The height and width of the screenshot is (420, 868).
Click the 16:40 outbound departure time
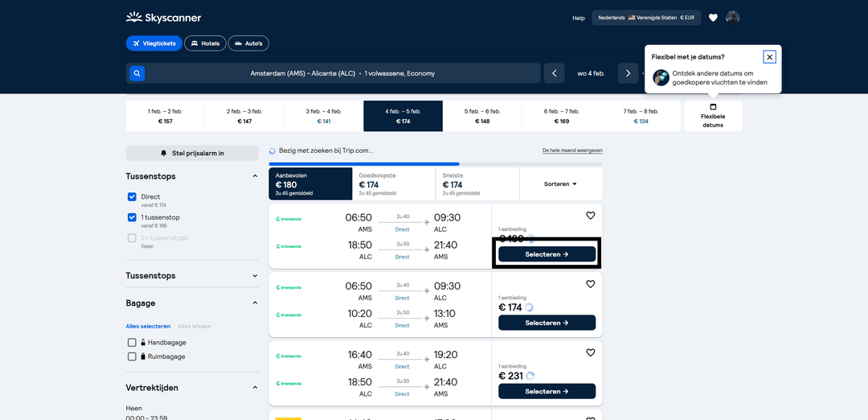[358, 355]
